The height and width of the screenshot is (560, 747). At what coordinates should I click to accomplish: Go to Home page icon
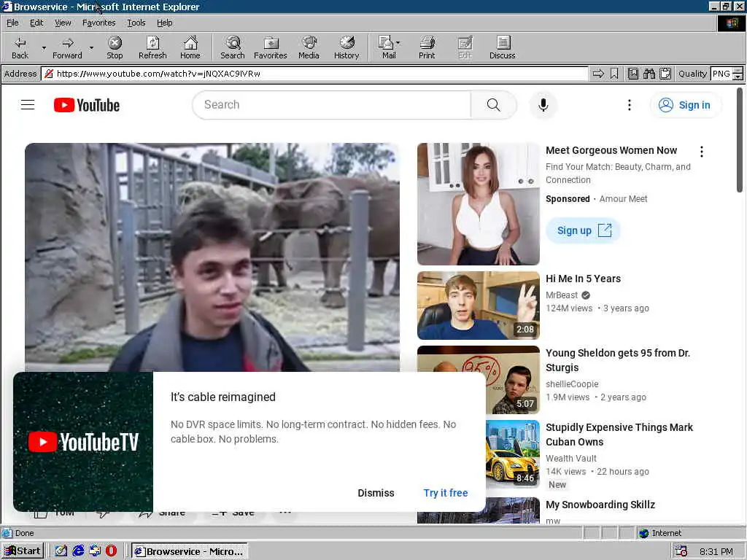(190, 47)
